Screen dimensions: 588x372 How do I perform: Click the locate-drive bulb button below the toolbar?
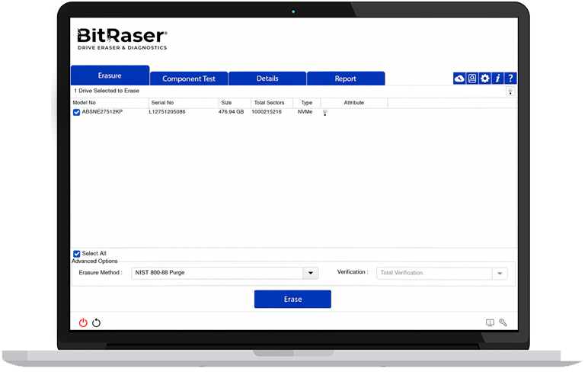(x=510, y=91)
